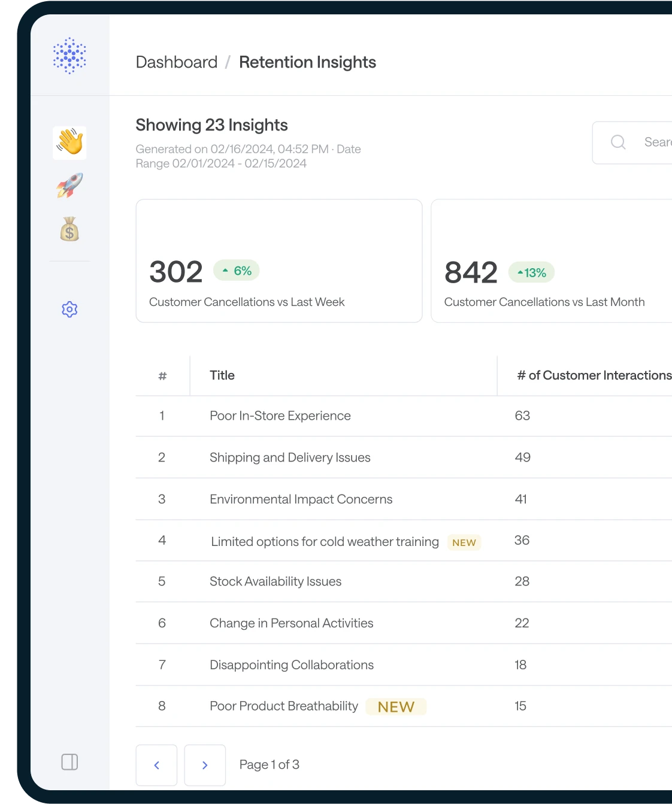
Task: Open Shipping and Delivery Issues row
Action: [x=290, y=457]
